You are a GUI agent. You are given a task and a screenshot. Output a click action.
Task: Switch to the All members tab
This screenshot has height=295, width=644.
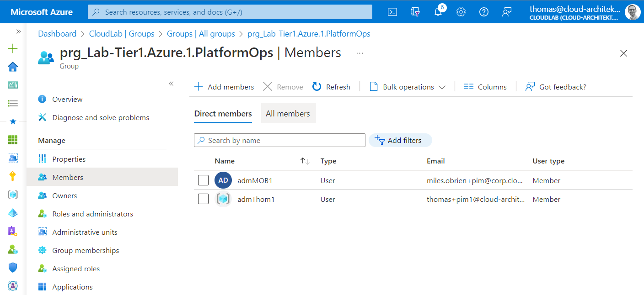[288, 114]
